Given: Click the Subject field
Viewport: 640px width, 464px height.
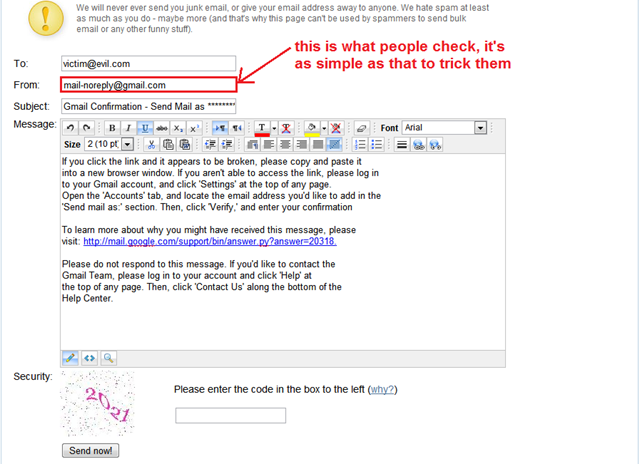Looking at the screenshot, I should [x=149, y=106].
